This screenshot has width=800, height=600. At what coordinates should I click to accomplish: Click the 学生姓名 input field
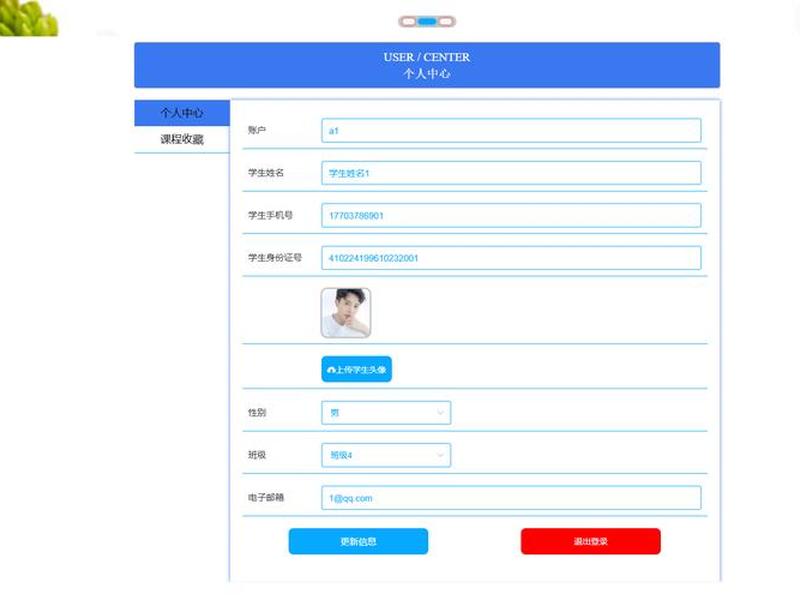pos(511,173)
